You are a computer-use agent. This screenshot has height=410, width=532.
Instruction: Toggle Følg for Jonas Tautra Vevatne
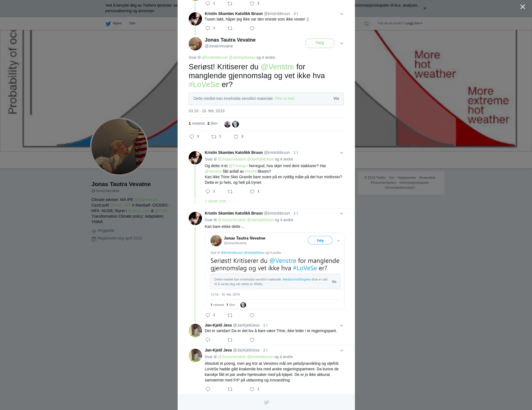pos(320,43)
